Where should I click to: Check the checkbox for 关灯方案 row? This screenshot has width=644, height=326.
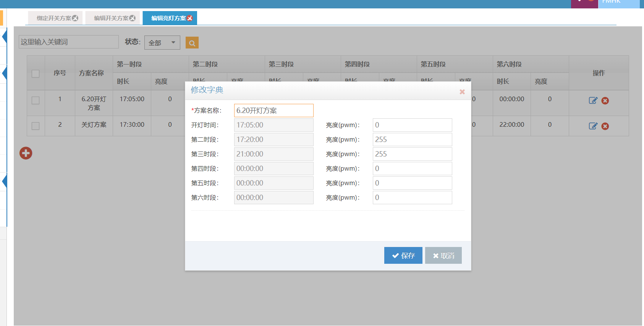[36, 126]
